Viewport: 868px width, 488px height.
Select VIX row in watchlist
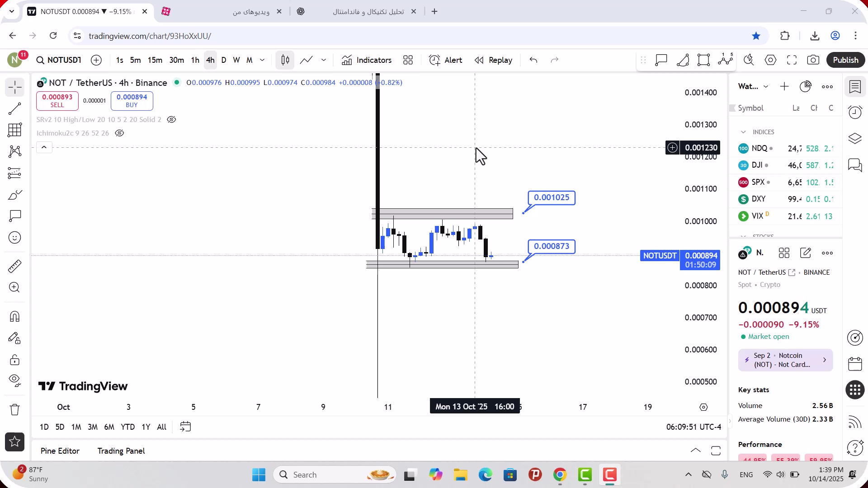tap(786, 216)
